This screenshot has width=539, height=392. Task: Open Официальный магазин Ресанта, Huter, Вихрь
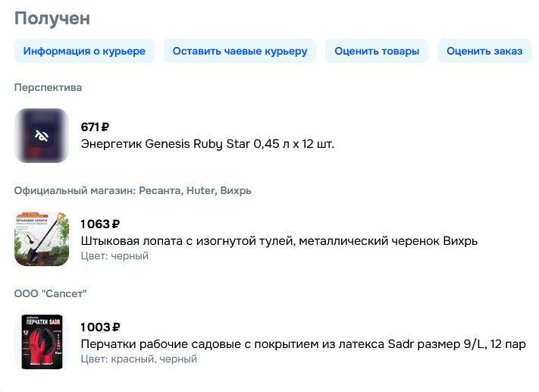(133, 190)
